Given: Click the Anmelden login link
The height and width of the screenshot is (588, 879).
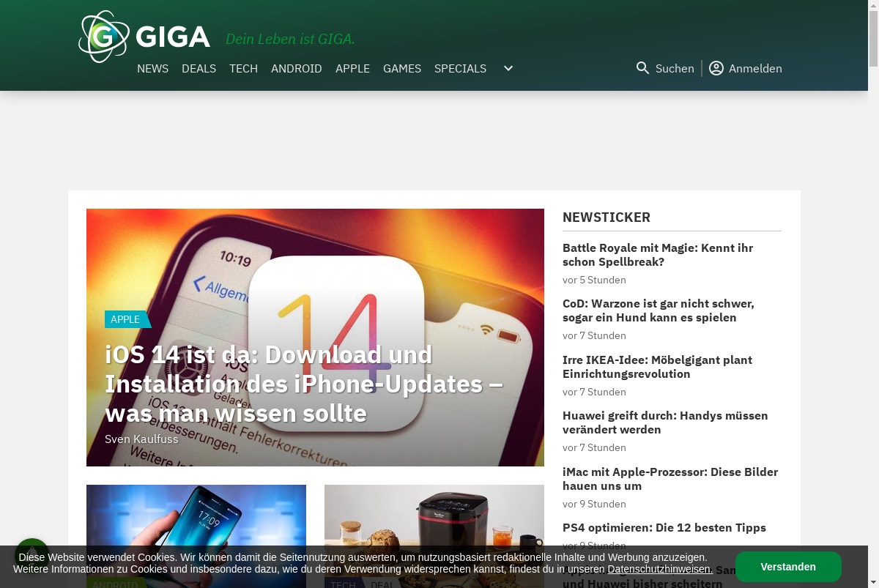Looking at the screenshot, I should click(x=755, y=68).
